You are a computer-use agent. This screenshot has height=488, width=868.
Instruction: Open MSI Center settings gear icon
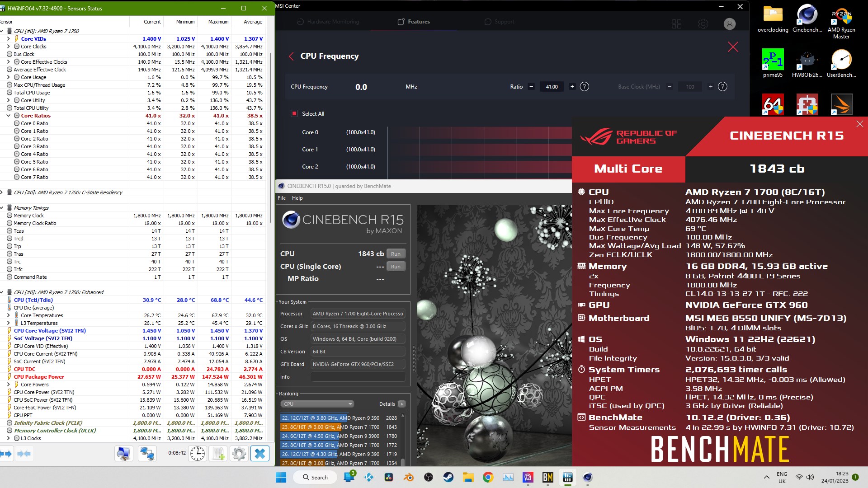[703, 24]
